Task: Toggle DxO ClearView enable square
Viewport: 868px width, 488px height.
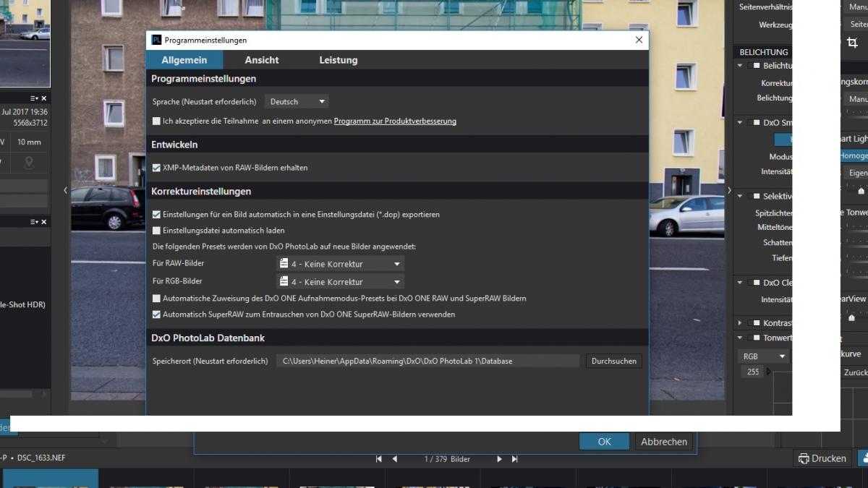Action: click(757, 283)
